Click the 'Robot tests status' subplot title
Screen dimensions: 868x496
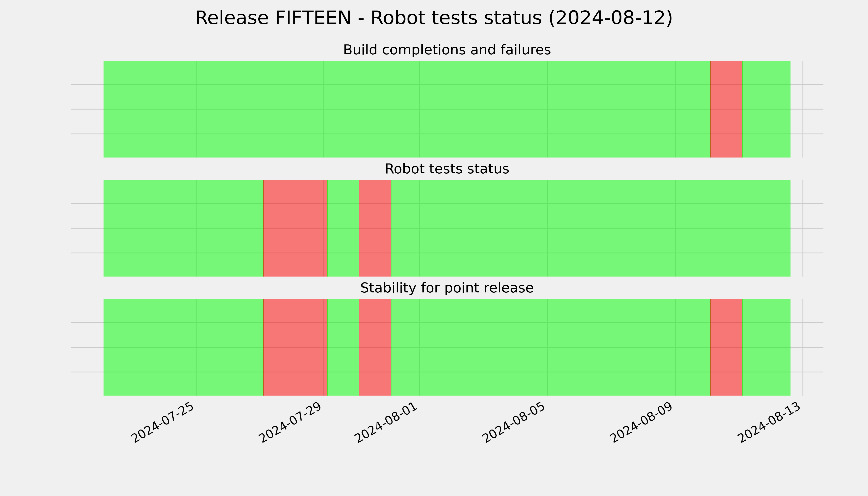(447, 169)
